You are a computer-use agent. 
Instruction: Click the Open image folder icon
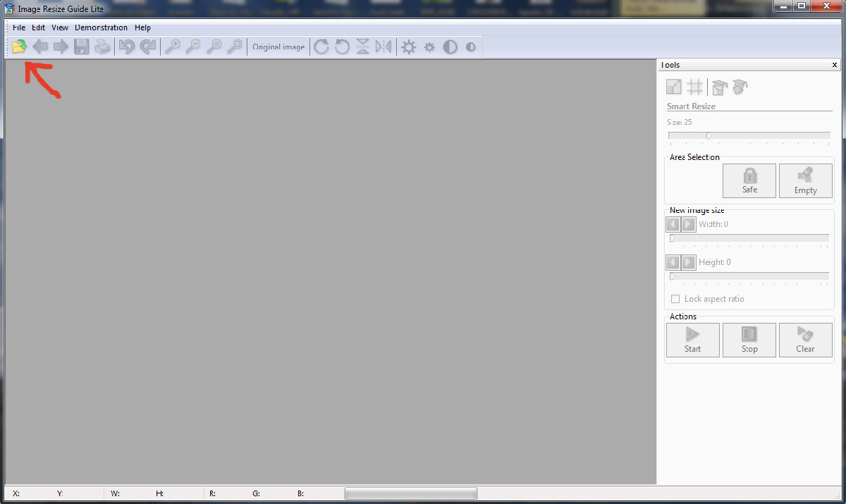(x=19, y=47)
